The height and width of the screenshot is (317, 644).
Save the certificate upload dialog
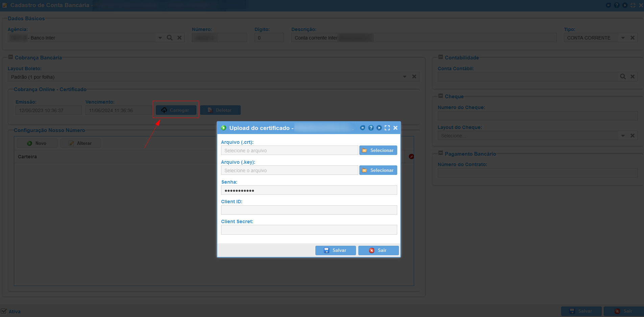click(x=335, y=250)
